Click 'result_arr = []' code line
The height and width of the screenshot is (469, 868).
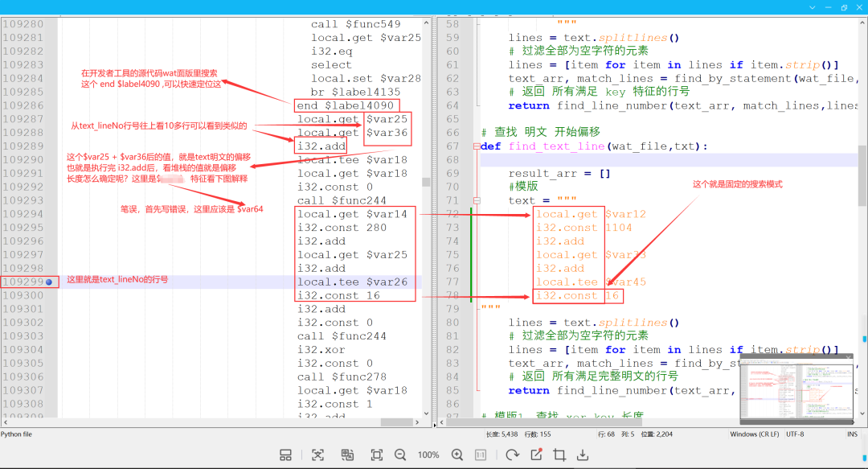pyautogui.click(x=559, y=174)
